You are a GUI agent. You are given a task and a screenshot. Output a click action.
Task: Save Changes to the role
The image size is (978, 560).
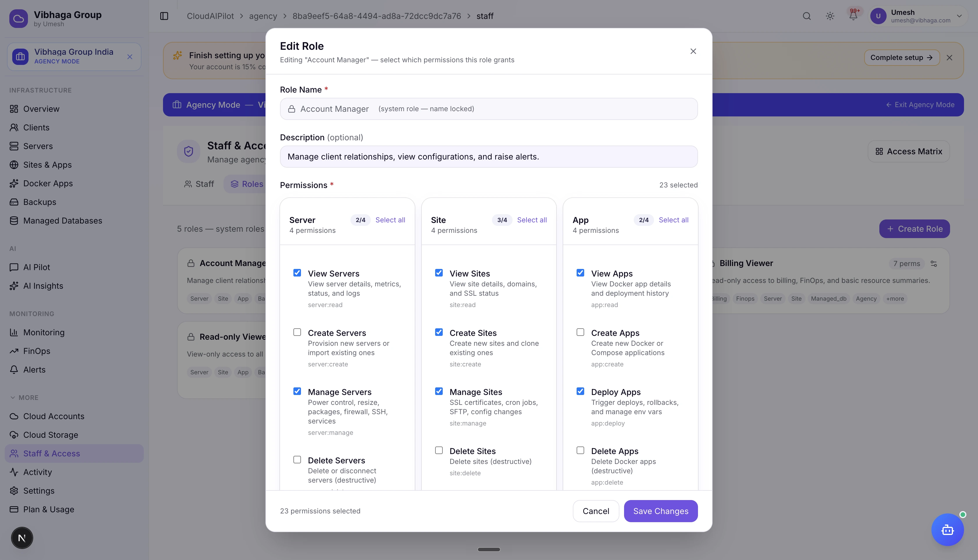coord(661,511)
